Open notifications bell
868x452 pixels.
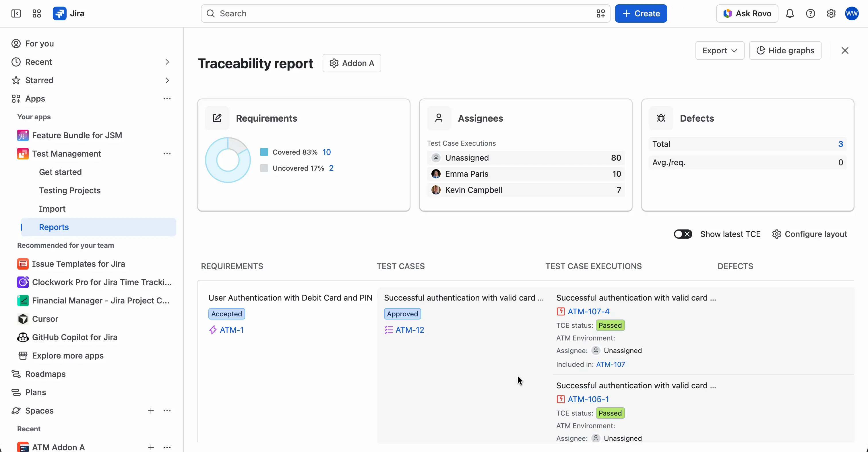click(790, 13)
